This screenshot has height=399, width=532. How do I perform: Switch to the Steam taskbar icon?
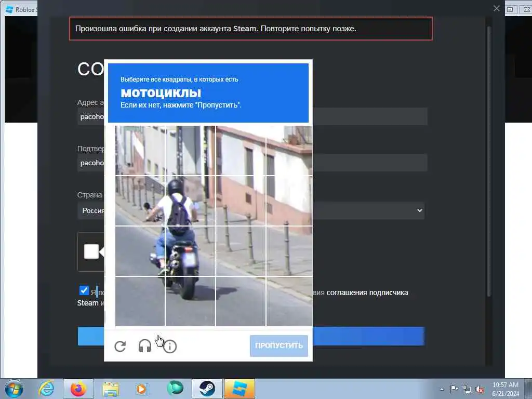207,389
